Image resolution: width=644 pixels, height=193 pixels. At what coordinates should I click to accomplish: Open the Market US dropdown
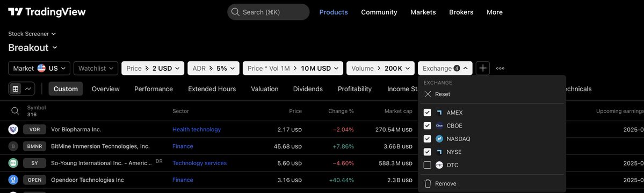tap(39, 68)
